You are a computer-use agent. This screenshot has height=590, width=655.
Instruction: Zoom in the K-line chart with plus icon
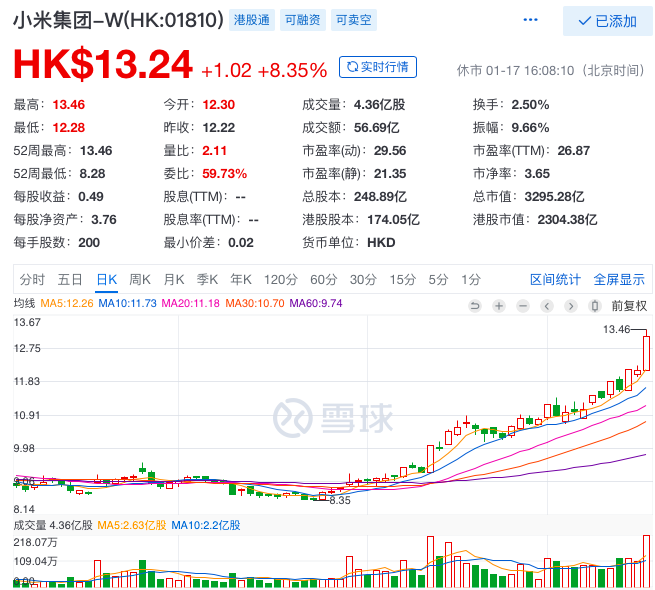click(x=499, y=306)
